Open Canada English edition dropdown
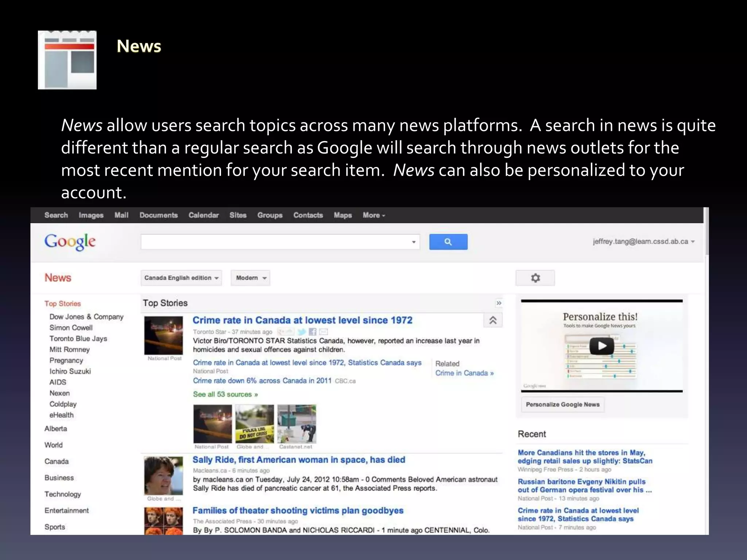747x560 pixels. 181,278
